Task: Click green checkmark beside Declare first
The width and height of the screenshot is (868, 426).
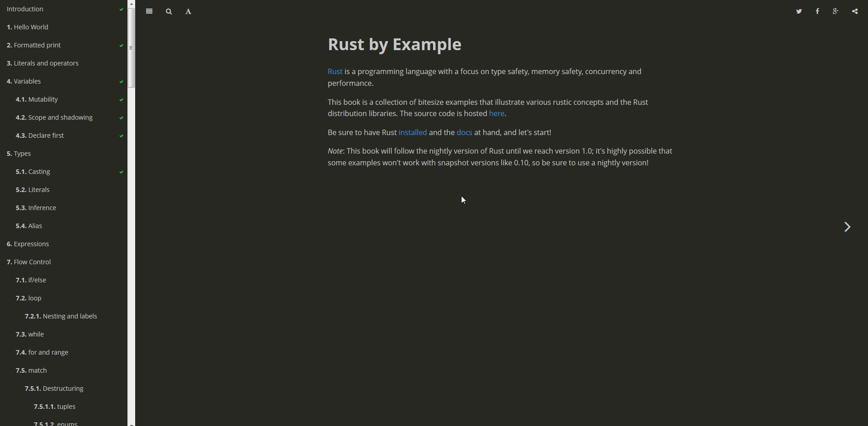Action: click(121, 136)
